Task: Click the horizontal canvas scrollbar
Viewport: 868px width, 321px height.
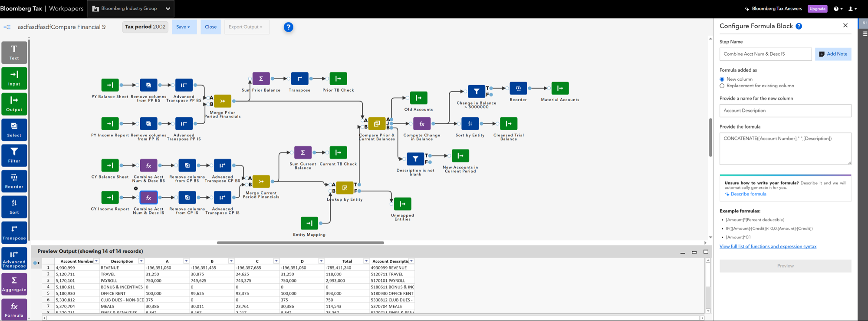Action: (300, 243)
